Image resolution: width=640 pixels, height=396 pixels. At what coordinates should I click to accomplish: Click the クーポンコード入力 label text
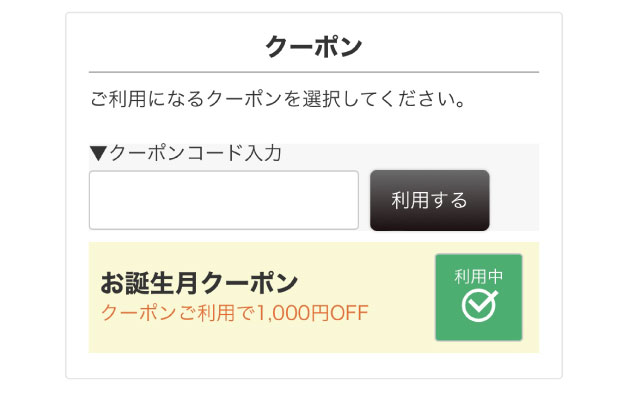196,153
